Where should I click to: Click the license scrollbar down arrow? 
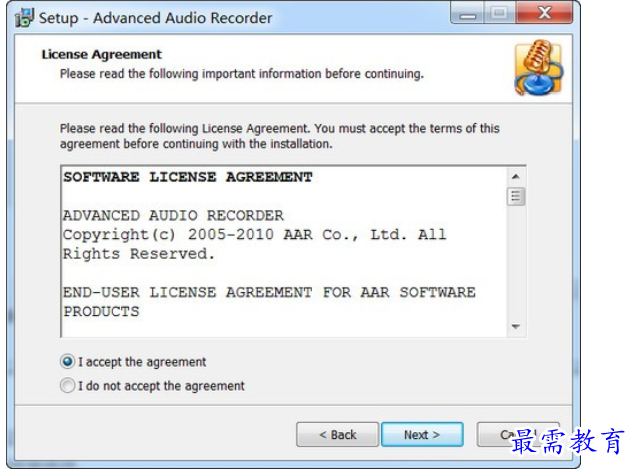pos(516,326)
